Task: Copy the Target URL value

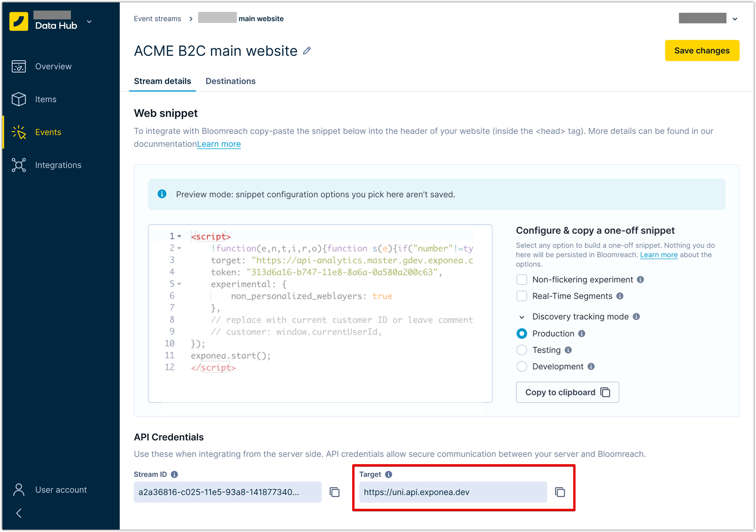Action: pos(560,492)
